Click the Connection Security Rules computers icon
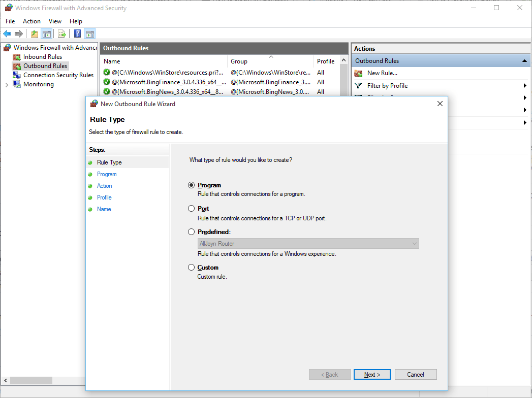 click(x=17, y=75)
